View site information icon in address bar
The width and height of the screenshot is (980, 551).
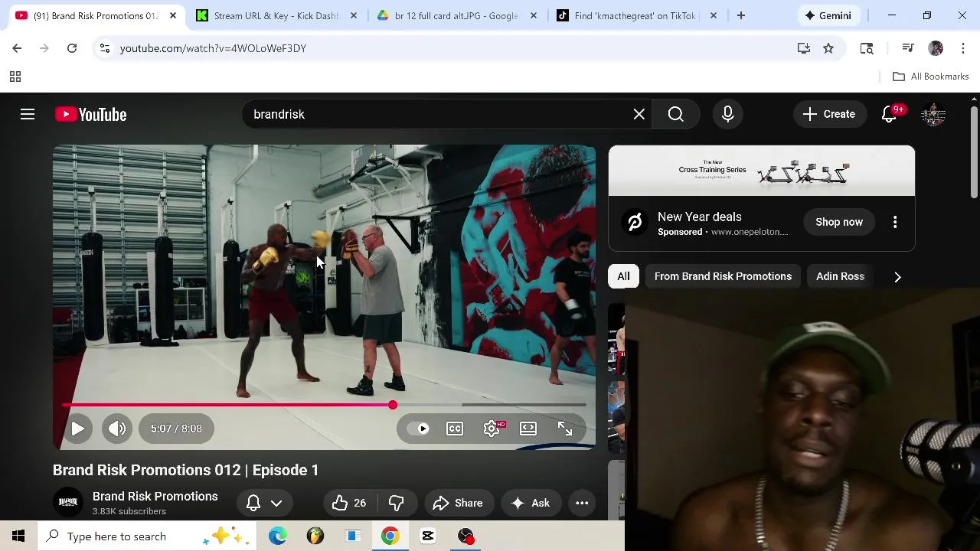tap(105, 48)
